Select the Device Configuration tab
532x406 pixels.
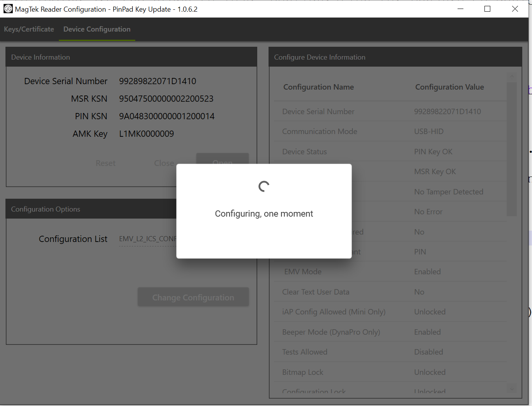[97, 29]
